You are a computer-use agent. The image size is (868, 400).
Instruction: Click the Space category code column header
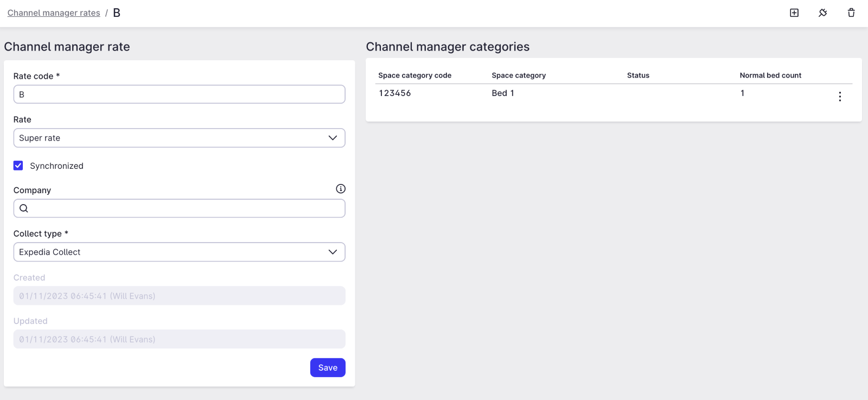(415, 75)
